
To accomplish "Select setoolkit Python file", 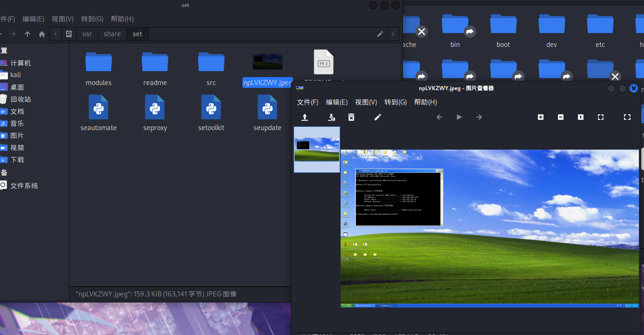I will point(211,113).
